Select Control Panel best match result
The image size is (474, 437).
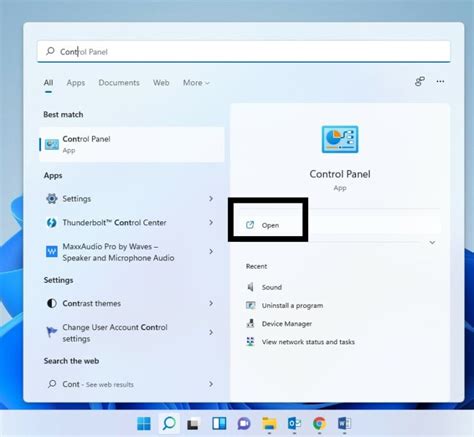(132, 144)
